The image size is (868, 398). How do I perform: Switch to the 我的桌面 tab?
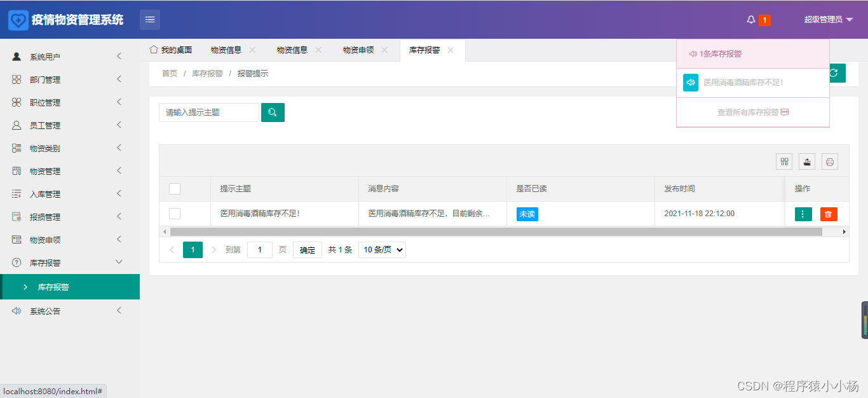pos(171,50)
